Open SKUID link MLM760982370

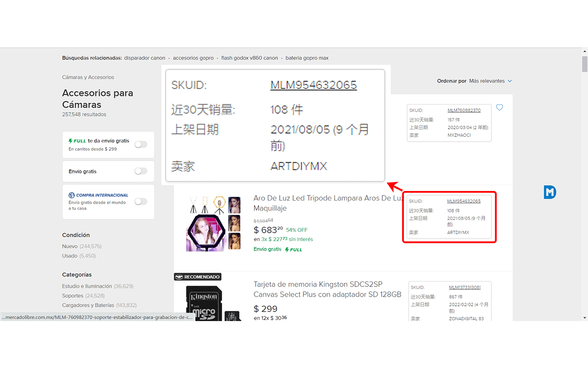click(x=464, y=110)
